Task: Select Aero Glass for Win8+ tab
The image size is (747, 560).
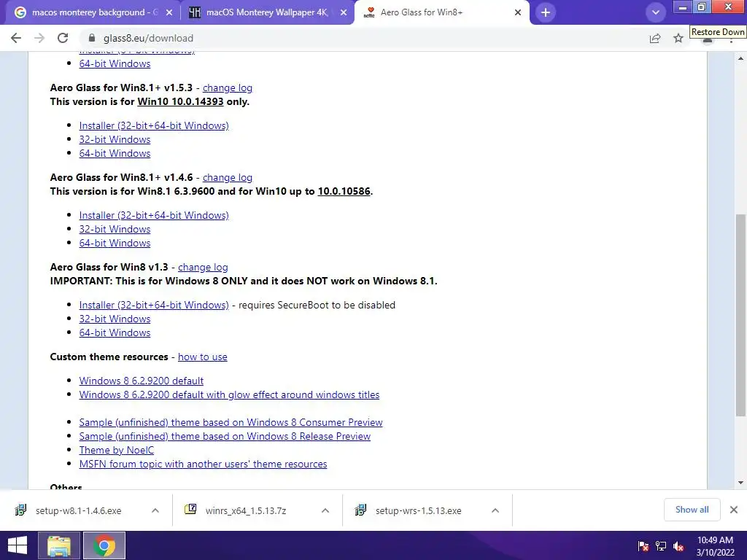Action: tap(441, 12)
